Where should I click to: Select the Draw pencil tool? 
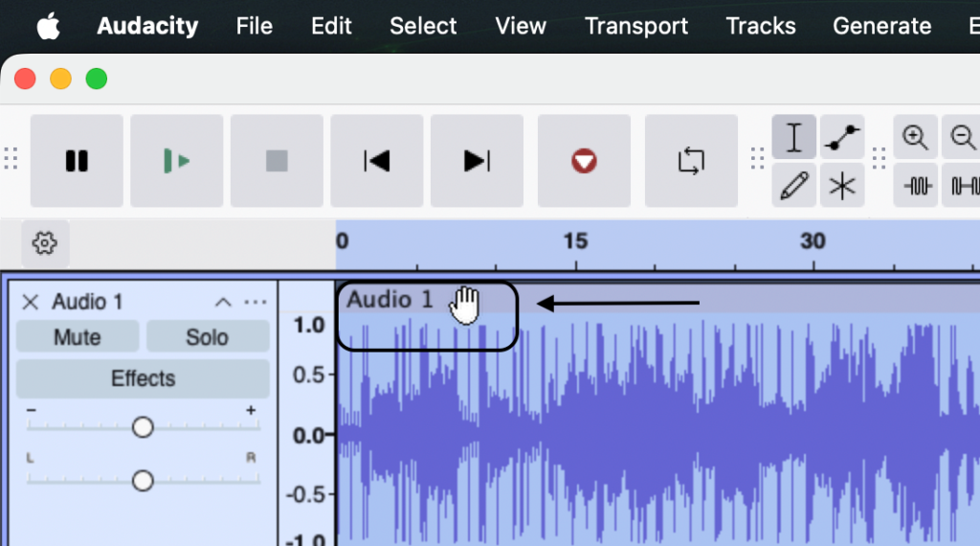pyautogui.click(x=794, y=185)
